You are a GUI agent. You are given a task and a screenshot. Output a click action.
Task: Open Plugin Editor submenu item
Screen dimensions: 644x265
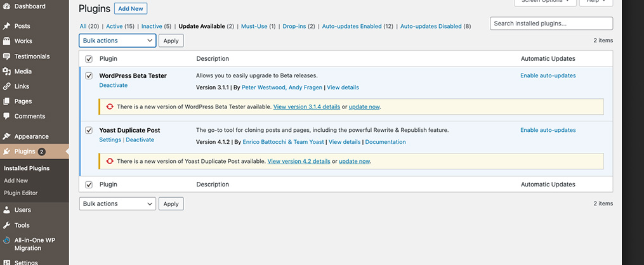pos(20,193)
